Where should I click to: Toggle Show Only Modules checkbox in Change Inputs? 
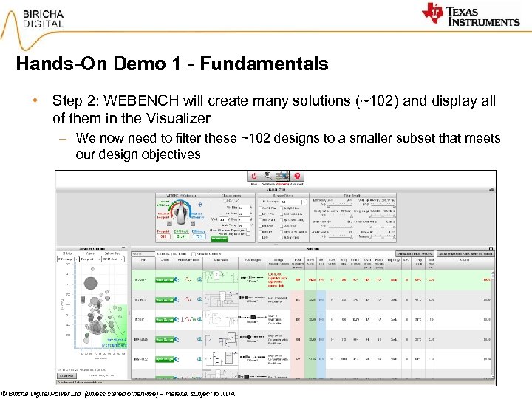[x=248, y=234]
